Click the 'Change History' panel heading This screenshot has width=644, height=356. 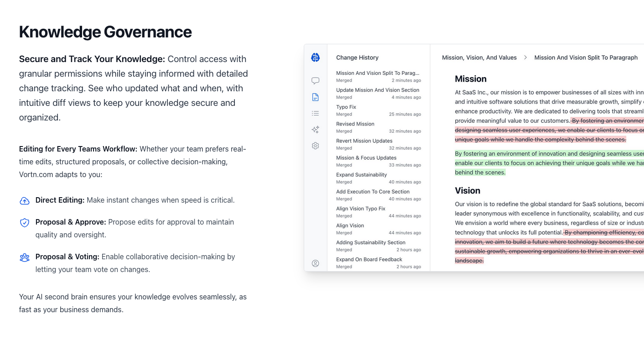click(357, 58)
